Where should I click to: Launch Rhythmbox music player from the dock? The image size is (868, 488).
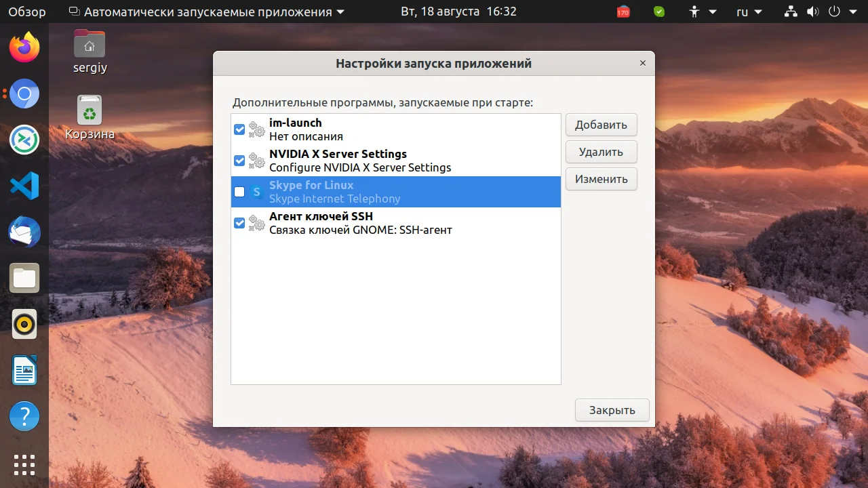click(x=24, y=324)
